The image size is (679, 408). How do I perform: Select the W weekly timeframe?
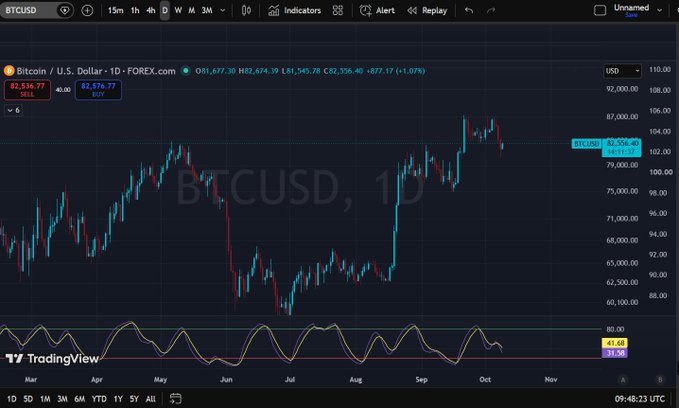pos(178,10)
